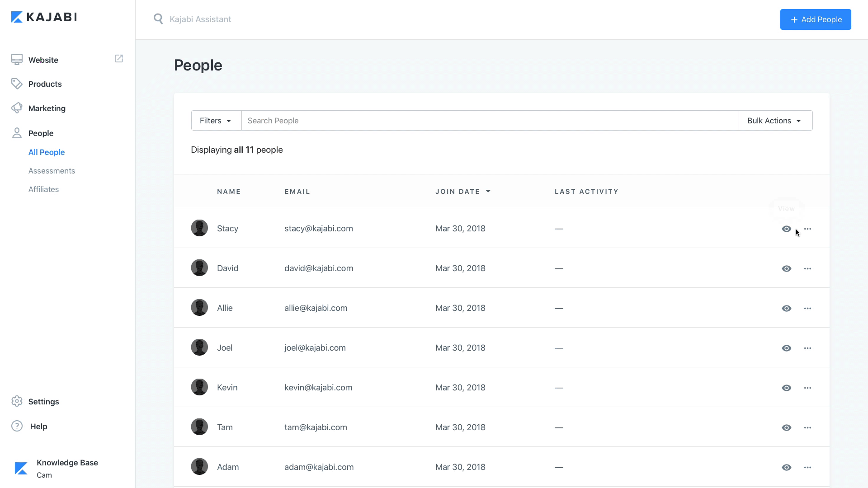Click the Search People input field

(490, 121)
